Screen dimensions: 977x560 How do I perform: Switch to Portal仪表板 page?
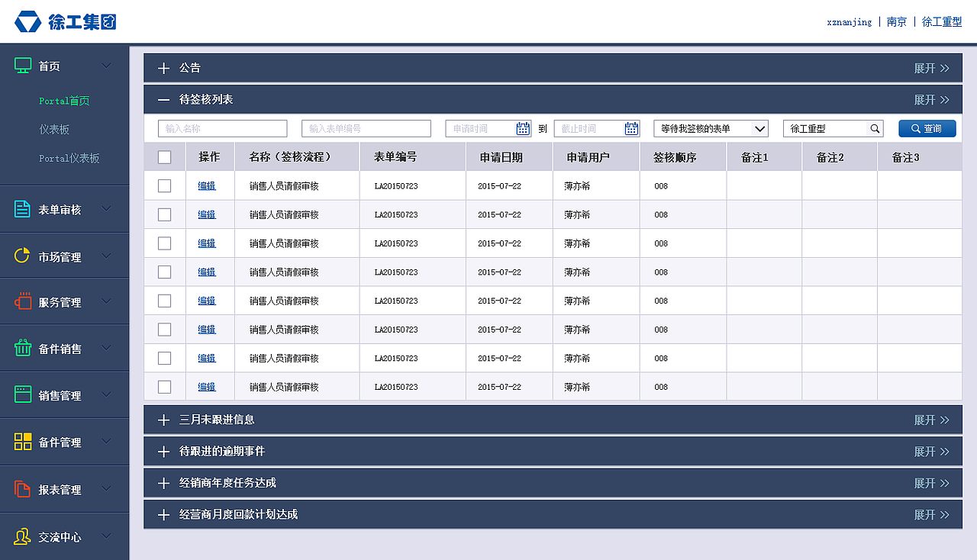tap(71, 159)
